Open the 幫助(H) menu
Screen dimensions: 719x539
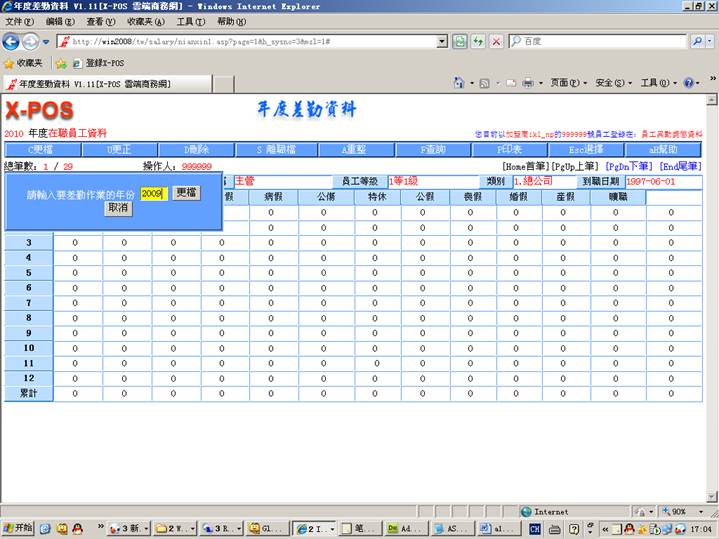tap(230, 21)
